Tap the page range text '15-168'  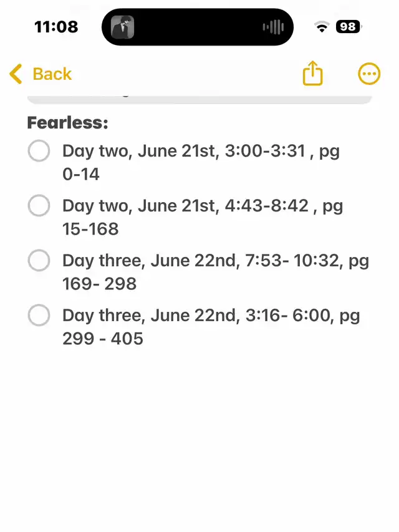point(90,229)
